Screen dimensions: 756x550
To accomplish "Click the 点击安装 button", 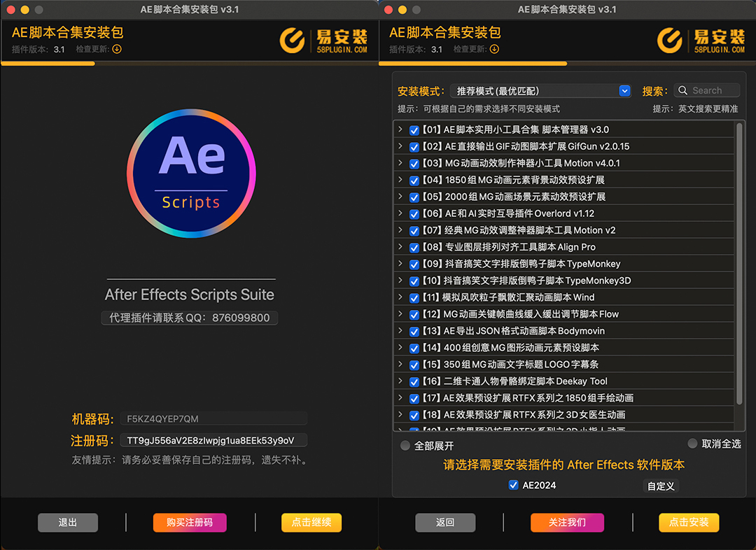I will coord(689,523).
